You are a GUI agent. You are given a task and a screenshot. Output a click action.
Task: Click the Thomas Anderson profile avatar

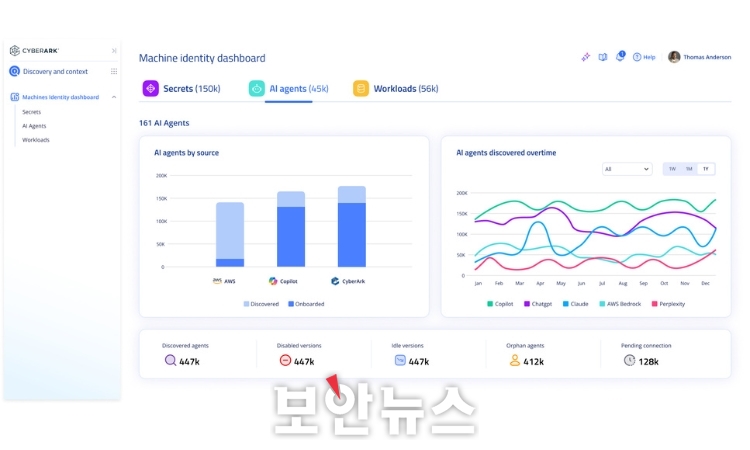pyautogui.click(x=674, y=57)
